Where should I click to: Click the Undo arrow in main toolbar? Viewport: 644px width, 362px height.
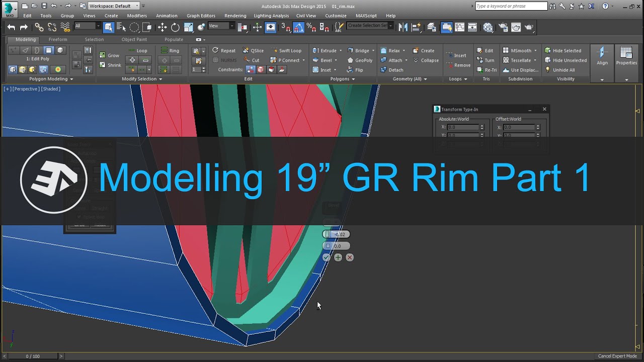pos(11,27)
